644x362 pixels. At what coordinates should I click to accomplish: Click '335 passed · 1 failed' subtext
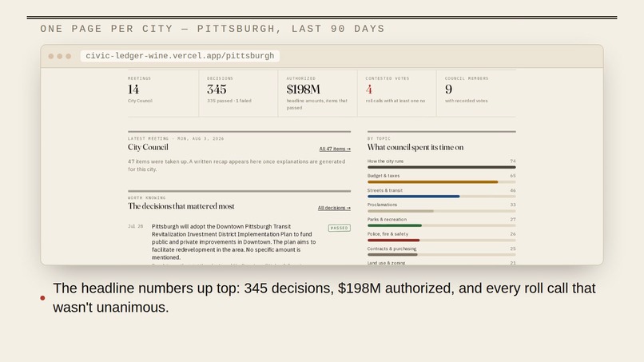(229, 101)
